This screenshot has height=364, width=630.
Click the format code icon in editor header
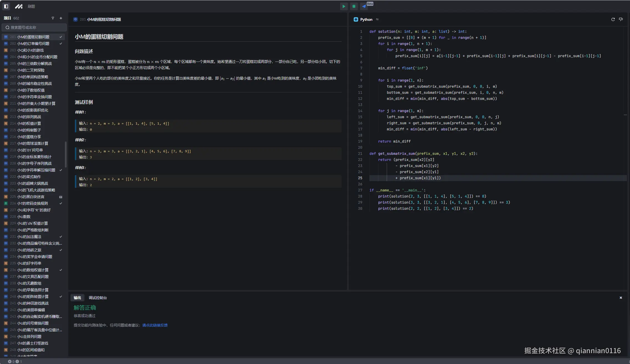(621, 19)
